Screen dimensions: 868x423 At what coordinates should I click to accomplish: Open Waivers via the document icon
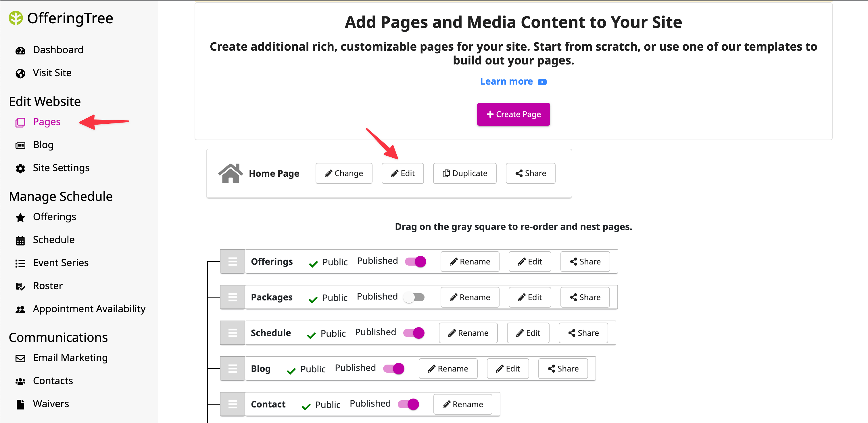(20, 404)
